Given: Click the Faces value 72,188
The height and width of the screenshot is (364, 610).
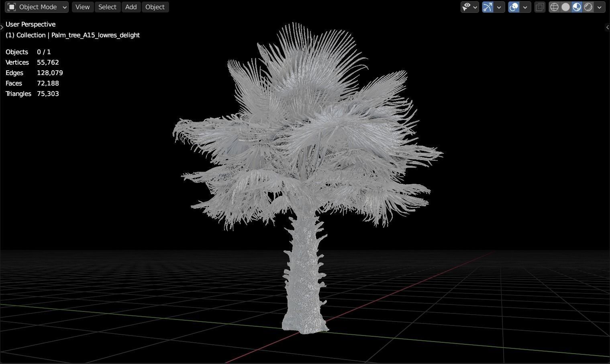Looking at the screenshot, I should tap(48, 83).
